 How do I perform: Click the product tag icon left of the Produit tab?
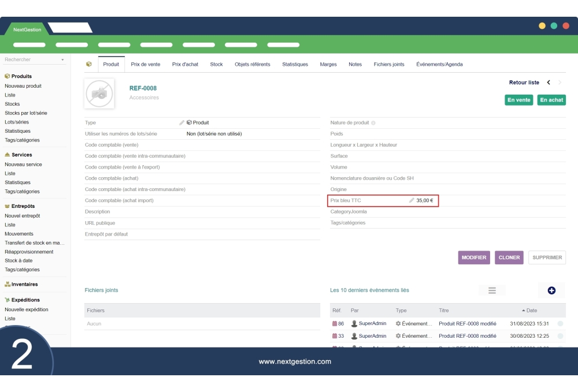[88, 64]
